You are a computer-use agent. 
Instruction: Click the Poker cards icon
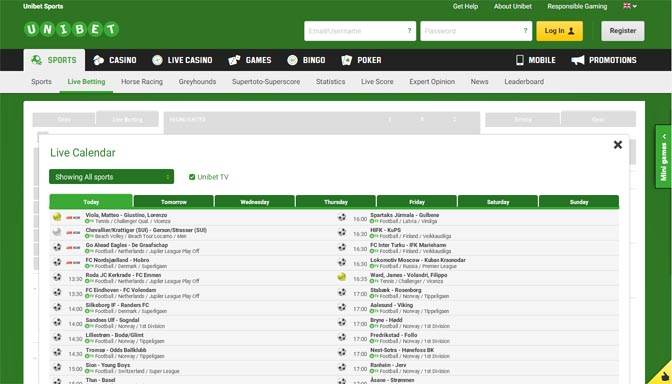tap(346, 60)
